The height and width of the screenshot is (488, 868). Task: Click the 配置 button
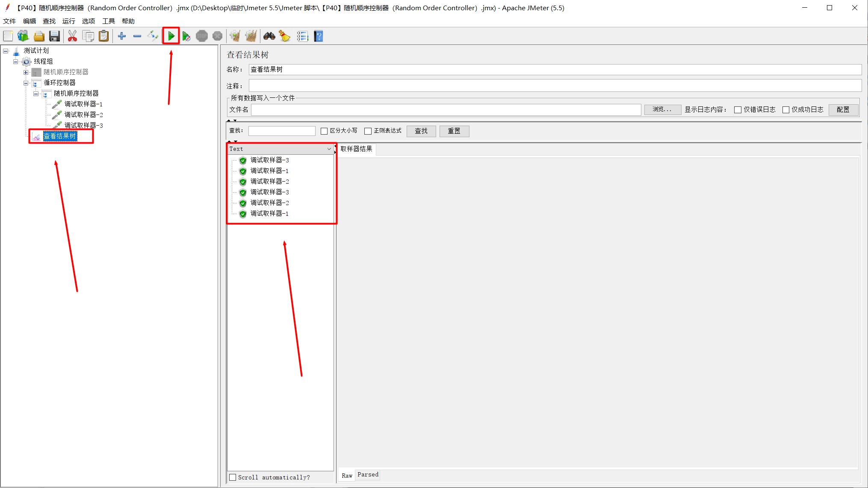tap(843, 109)
